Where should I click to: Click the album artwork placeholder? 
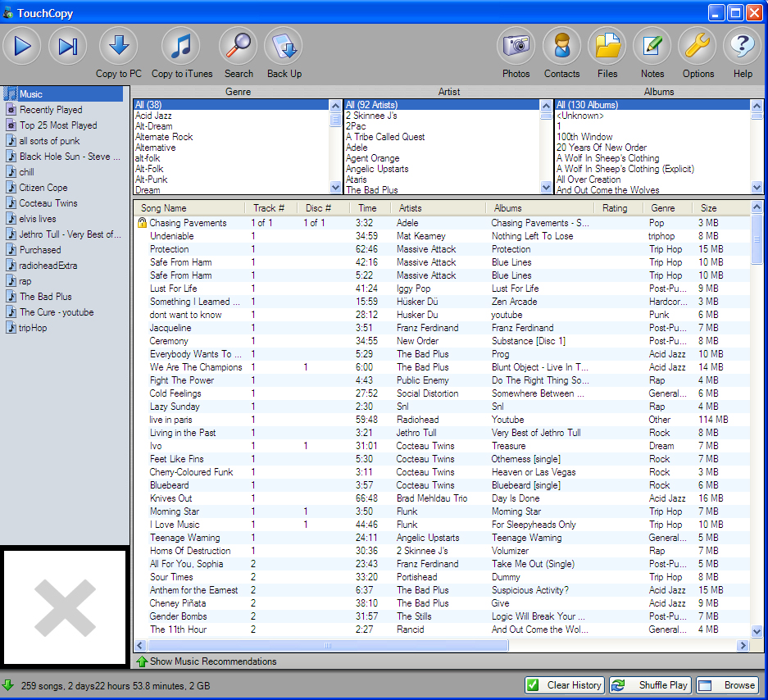pos(65,607)
